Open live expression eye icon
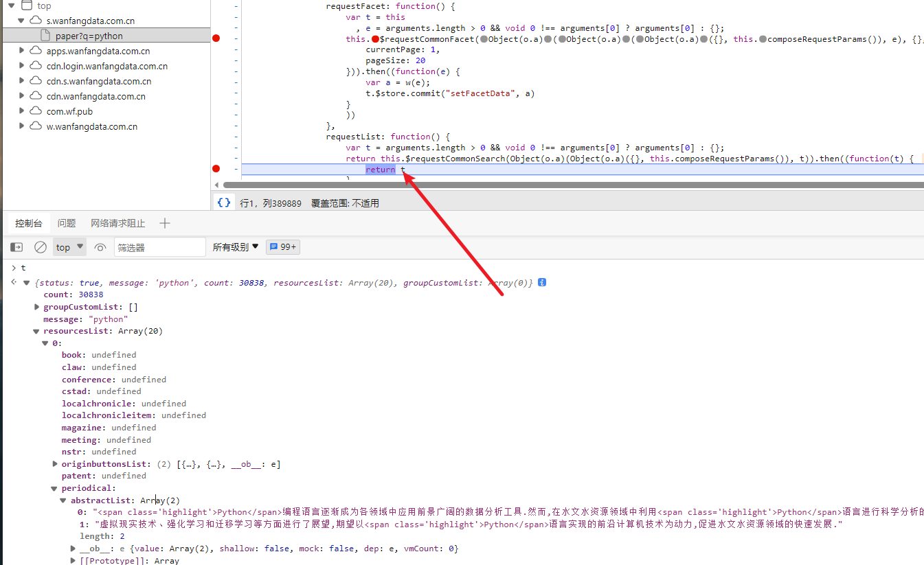 point(100,247)
